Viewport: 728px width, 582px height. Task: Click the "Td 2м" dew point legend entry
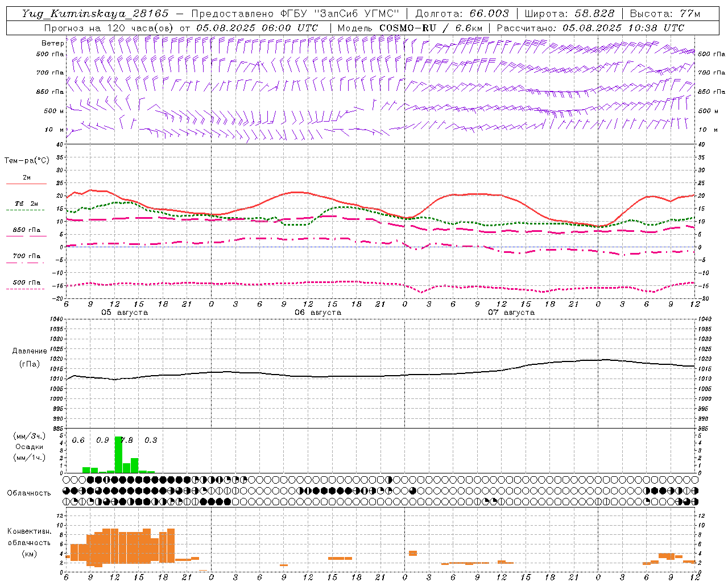coord(26,203)
